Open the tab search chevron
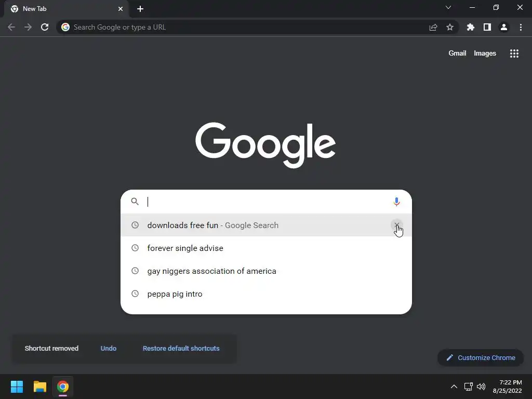The width and height of the screenshot is (532, 399). tap(448, 7)
